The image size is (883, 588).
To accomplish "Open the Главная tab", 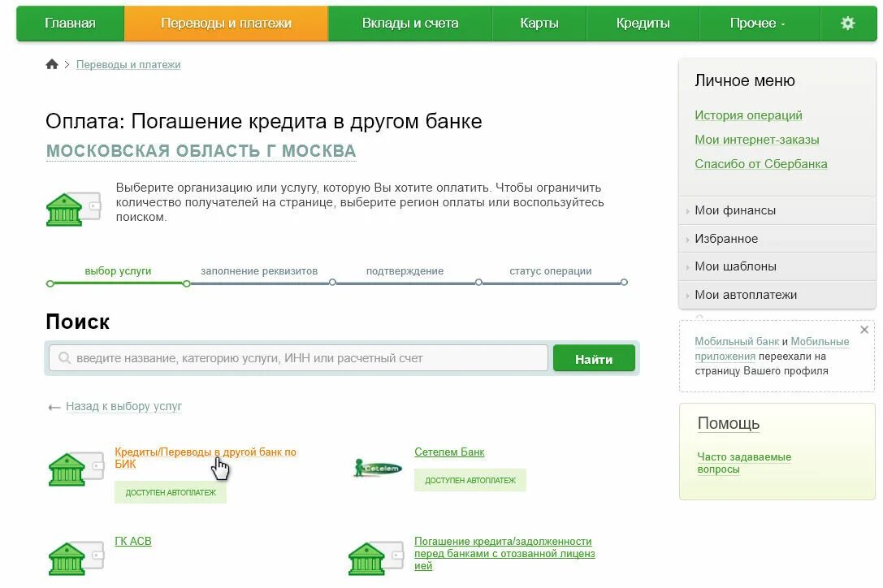I will point(71,24).
